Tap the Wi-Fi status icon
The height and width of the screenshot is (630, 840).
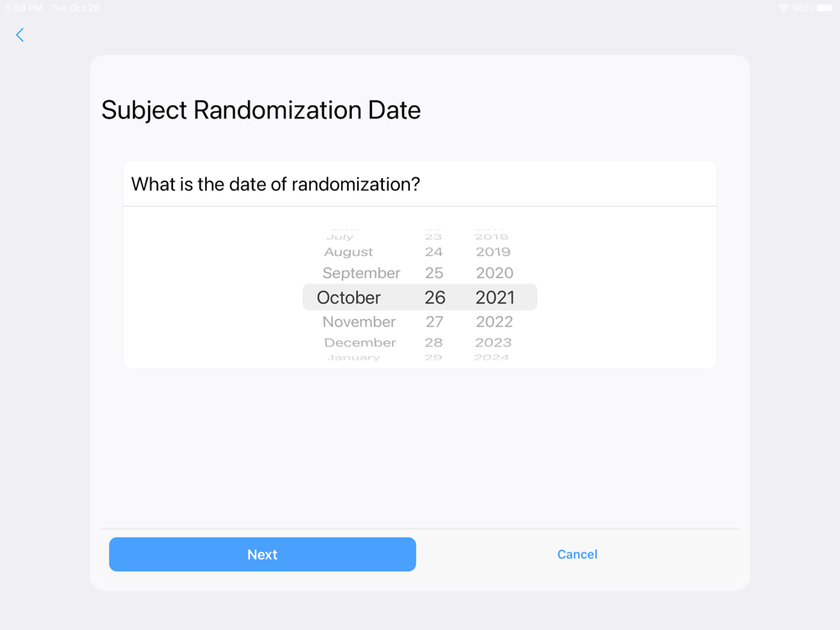(783, 8)
